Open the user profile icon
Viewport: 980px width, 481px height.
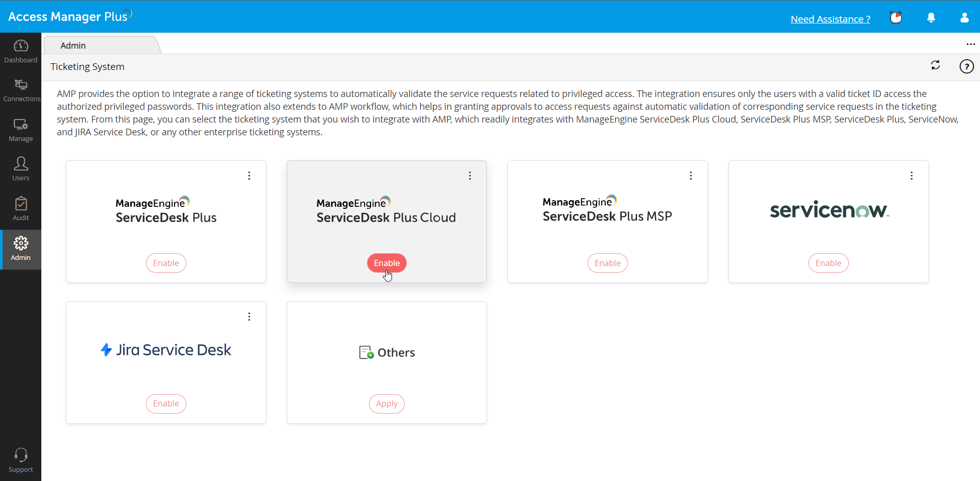tap(964, 18)
